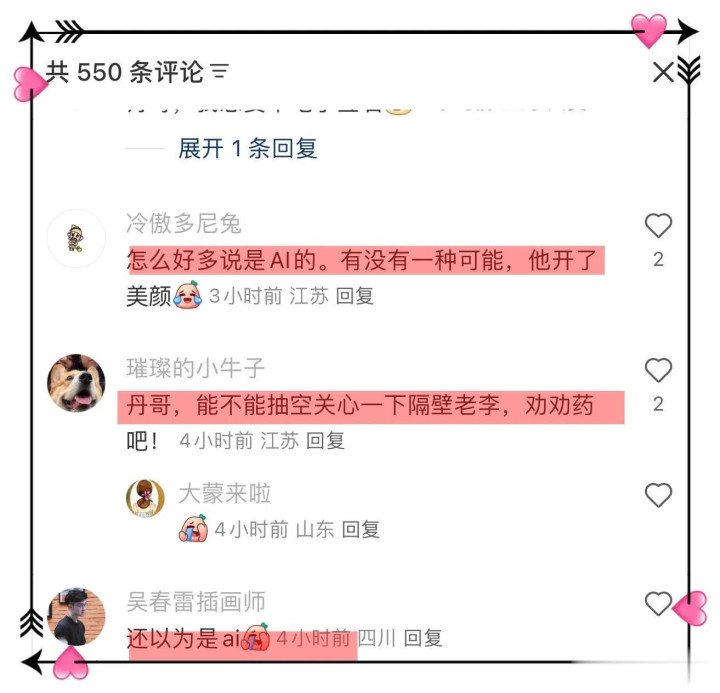
Task: Select the emoji reply by 大蒙来啦
Action: pyautogui.click(x=193, y=529)
